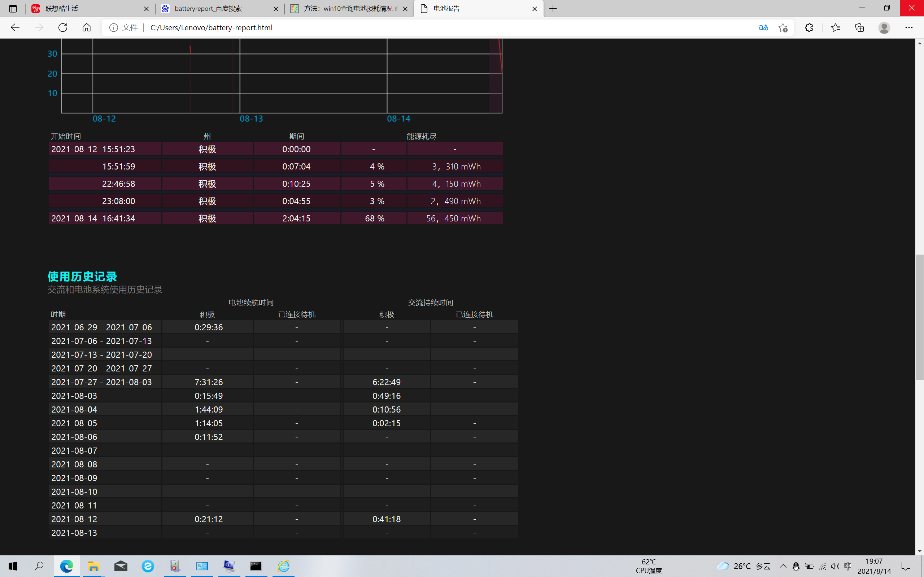Expand hidden system tray icons chevron

point(783,566)
